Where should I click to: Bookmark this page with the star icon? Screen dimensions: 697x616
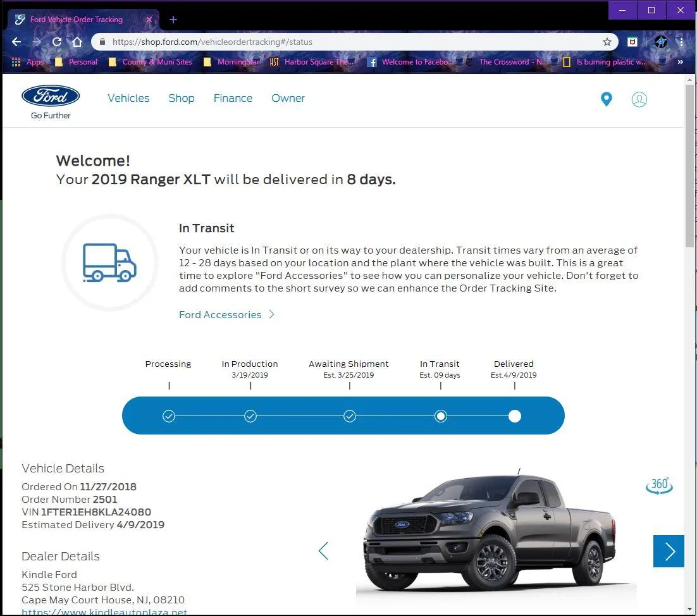pyautogui.click(x=607, y=42)
